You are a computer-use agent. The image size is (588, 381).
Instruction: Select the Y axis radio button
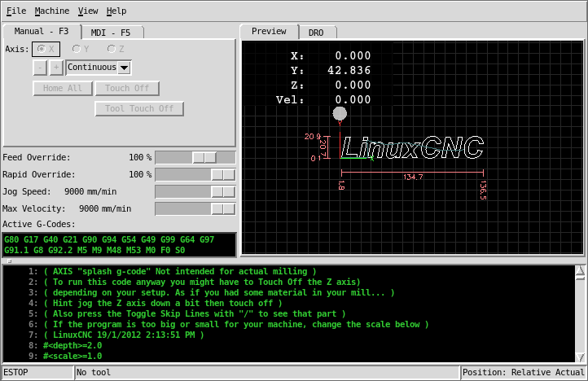pos(81,49)
